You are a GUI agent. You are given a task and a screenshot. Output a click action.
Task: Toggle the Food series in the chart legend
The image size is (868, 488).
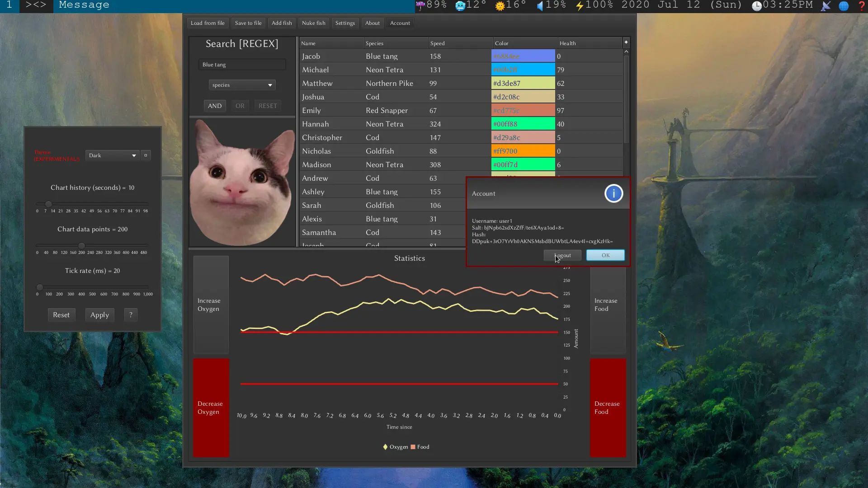[420, 446]
